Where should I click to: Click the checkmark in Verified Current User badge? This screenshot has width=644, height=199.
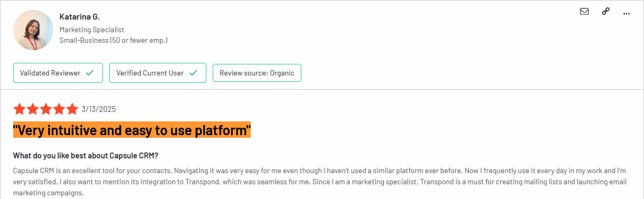[193, 73]
